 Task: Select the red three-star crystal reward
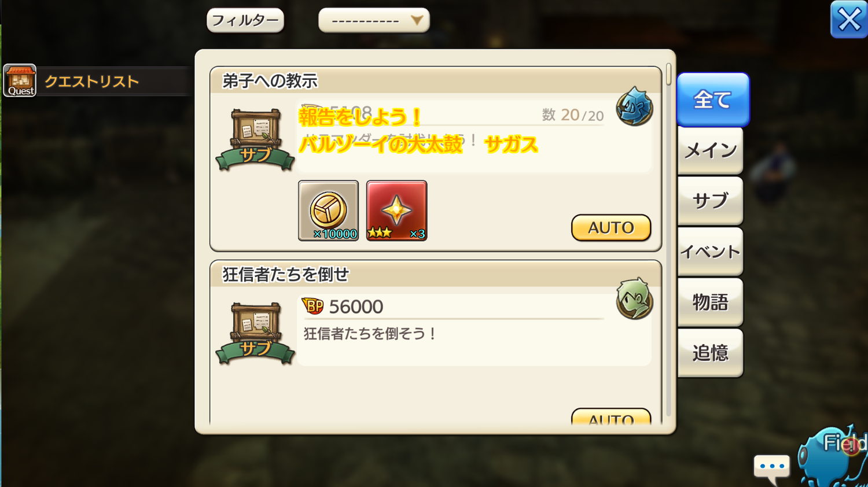pos(396,211)
